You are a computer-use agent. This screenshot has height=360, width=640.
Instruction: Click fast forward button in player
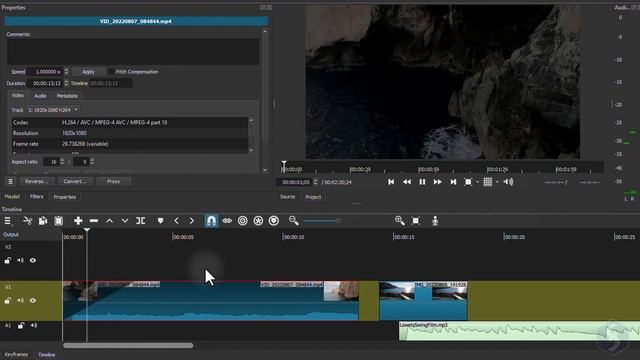coord(437,182)
